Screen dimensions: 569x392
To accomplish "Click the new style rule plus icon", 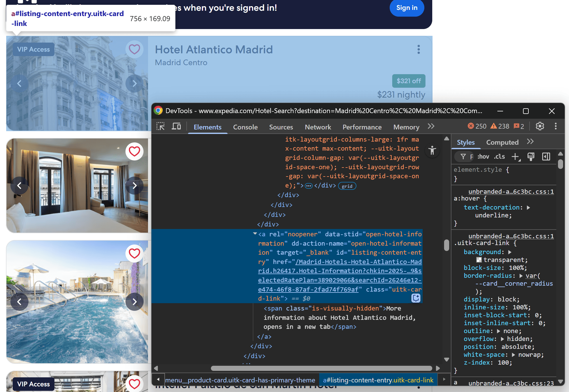I will coord(515,157).
